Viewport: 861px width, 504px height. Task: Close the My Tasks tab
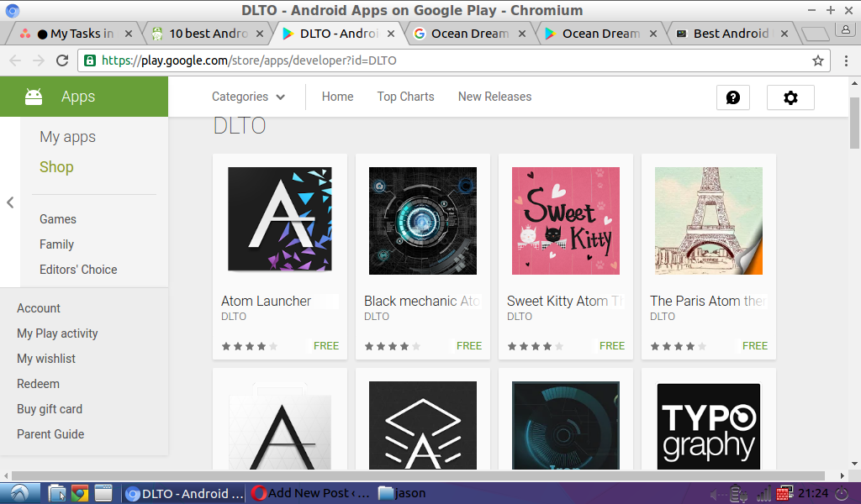coord(129,34)
